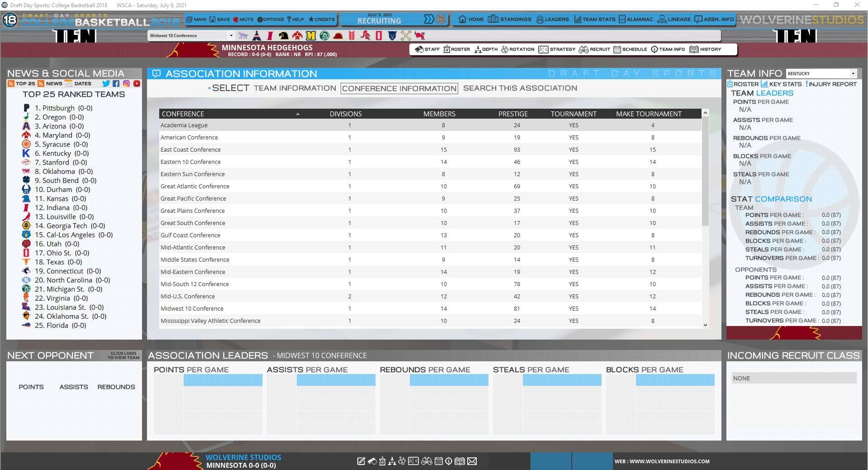Screen dimensions: 868x470
Task: Open the mail envelope at the bottom
Action: tap(472, 461)
